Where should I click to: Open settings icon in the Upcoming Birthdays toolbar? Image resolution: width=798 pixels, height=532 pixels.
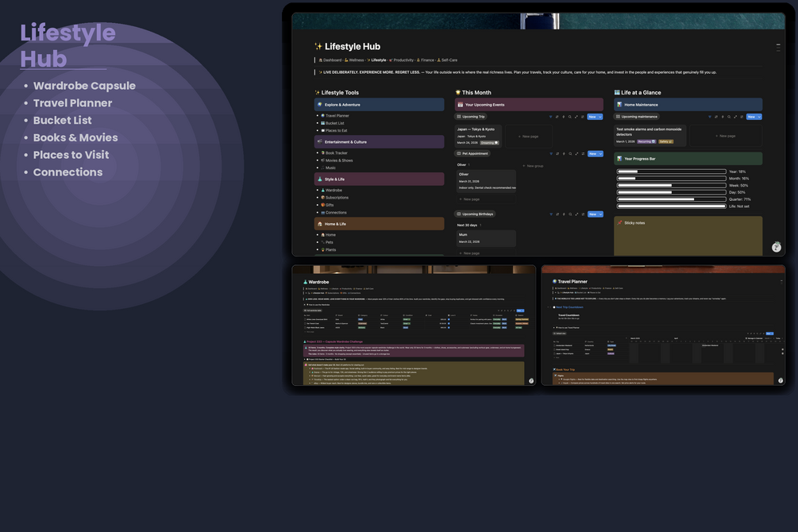tap(583, 214)
